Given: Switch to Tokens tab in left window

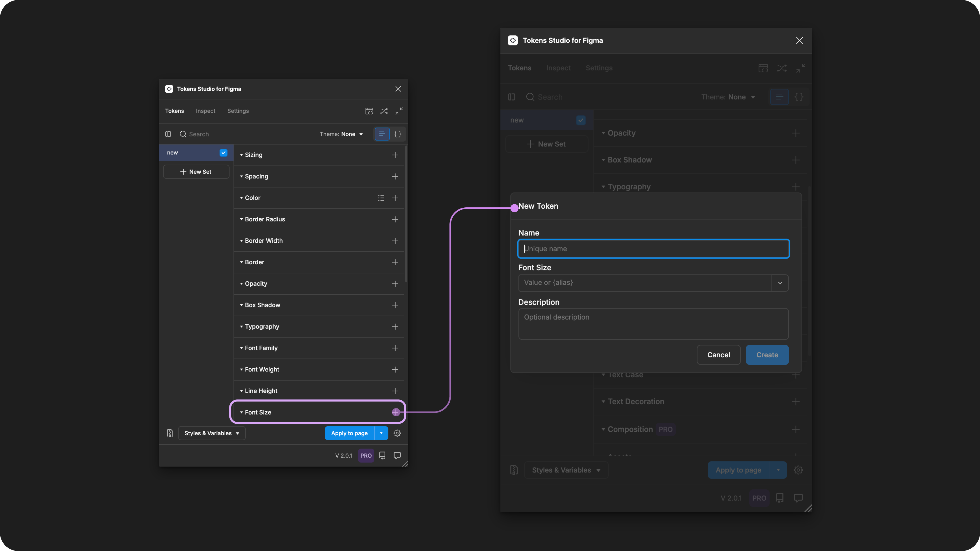Looking at the screenshot, I should click(x=174, y=111).
